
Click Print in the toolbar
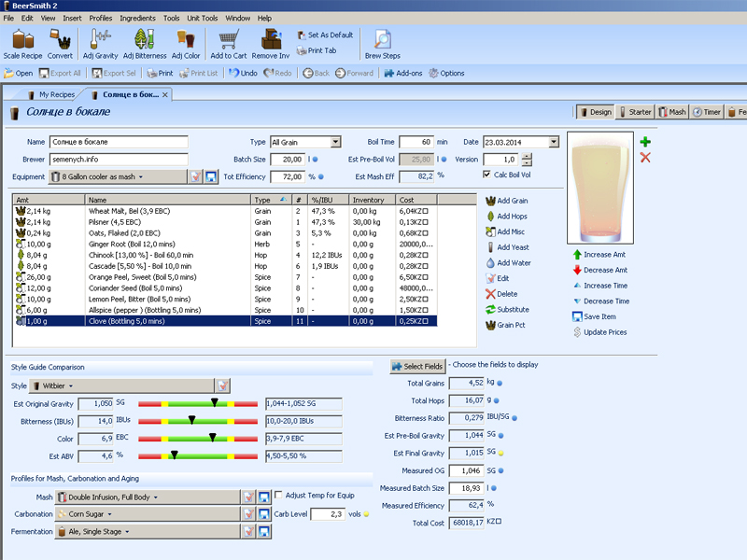point(160,74)
